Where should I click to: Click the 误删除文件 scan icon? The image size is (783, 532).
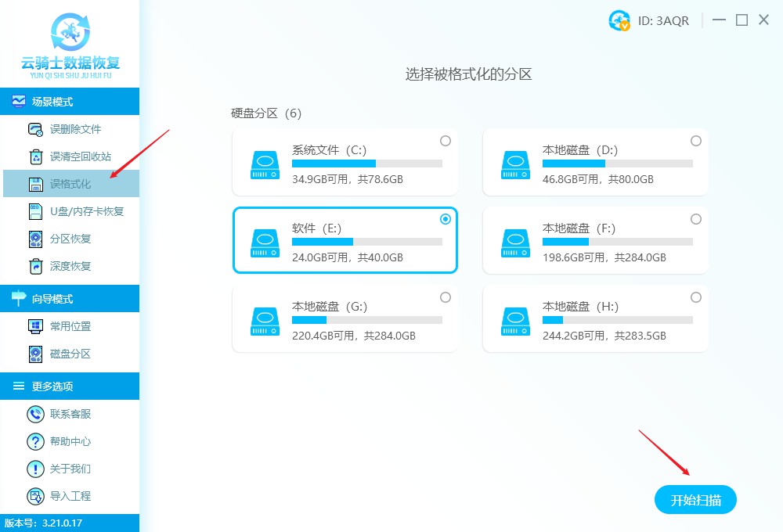[x=35, y=130]
